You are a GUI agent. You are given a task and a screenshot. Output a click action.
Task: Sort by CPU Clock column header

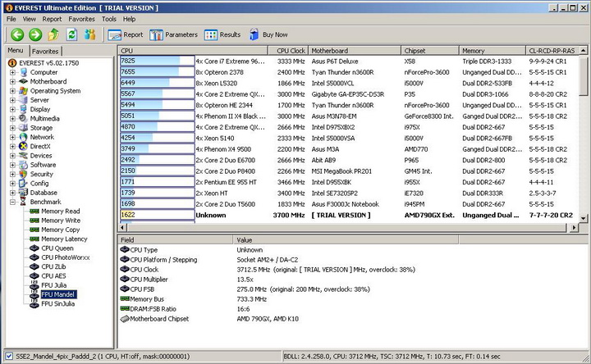(x=288, y=51)
